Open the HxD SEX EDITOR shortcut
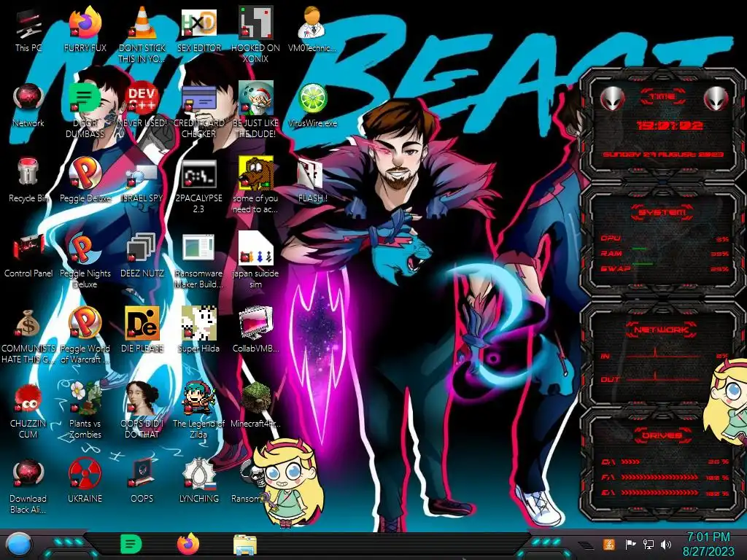 tap(198, 29)
